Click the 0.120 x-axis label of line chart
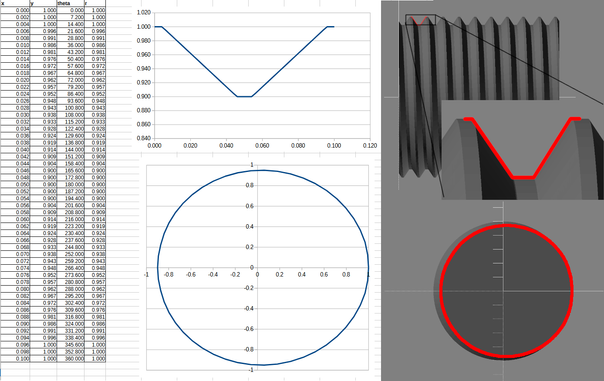Image resolution: width=604 pixels, height=381 pixels. click(370, 146)
